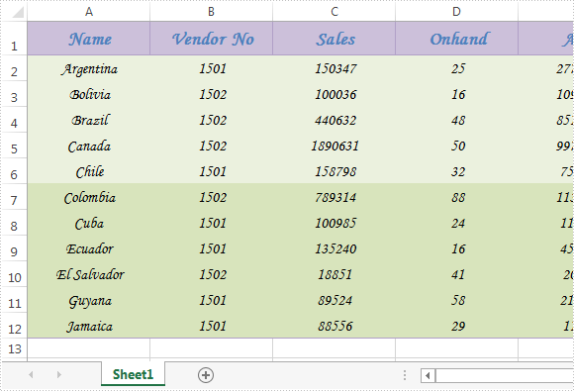Select empty cell B13

tap(211, 348)
